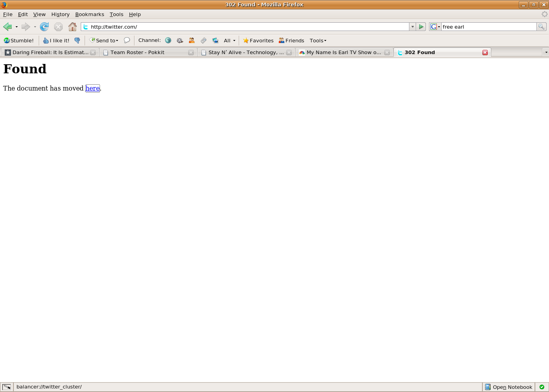Close the Team Roster - Pokkit tab
Image resolution: width=549 pixels, height=392 pixels.
(x=191, y=53)
